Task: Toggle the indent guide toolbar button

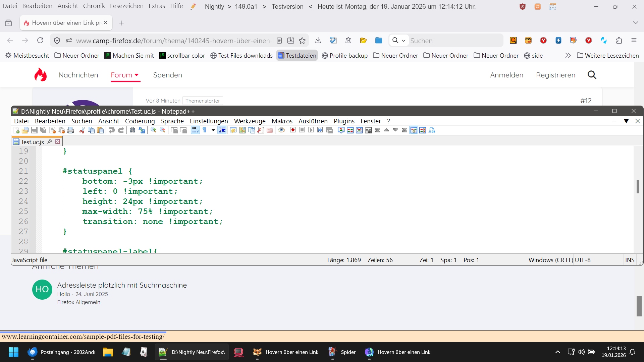Action: pyautogui.click(x=222, y=130)
